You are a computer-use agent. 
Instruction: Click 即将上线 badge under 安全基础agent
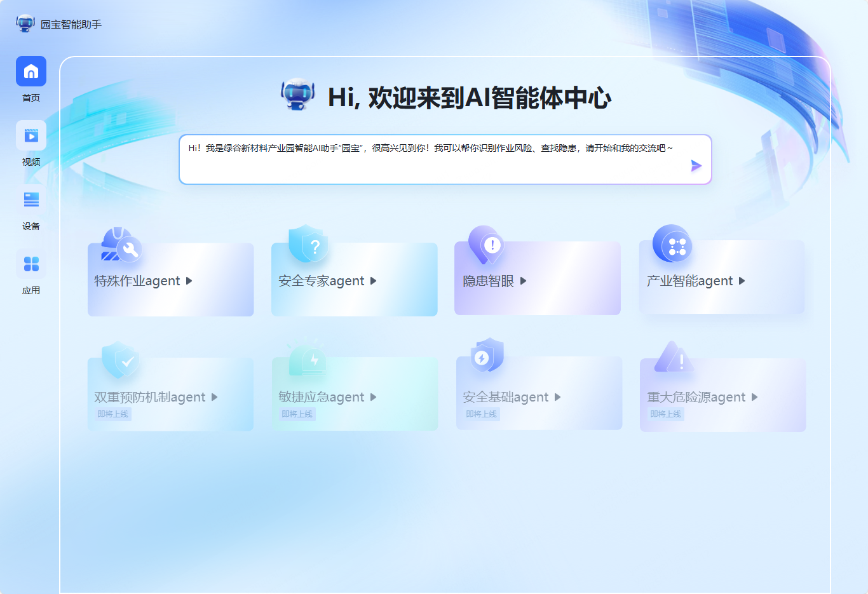[x=482, y=414]
